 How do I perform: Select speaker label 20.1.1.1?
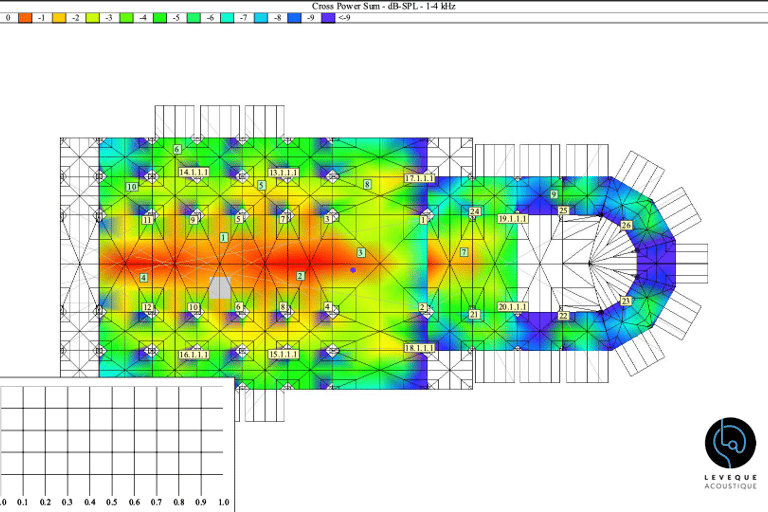tap(513, 307)
